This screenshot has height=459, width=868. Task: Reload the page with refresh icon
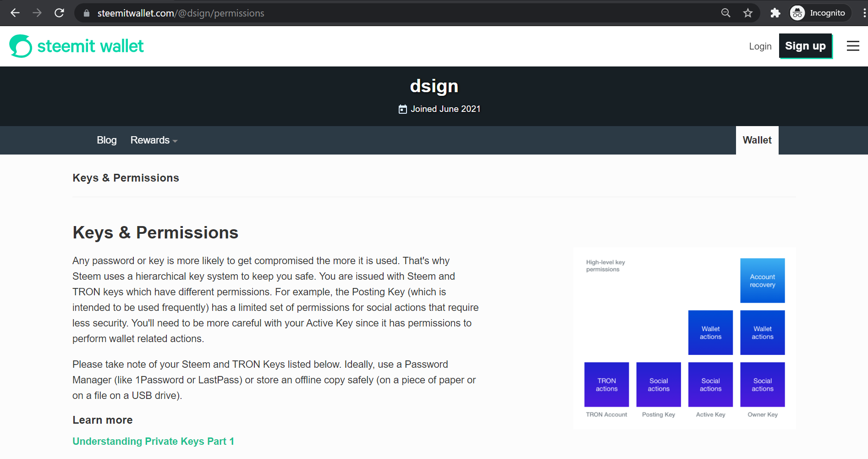[59, 13]
